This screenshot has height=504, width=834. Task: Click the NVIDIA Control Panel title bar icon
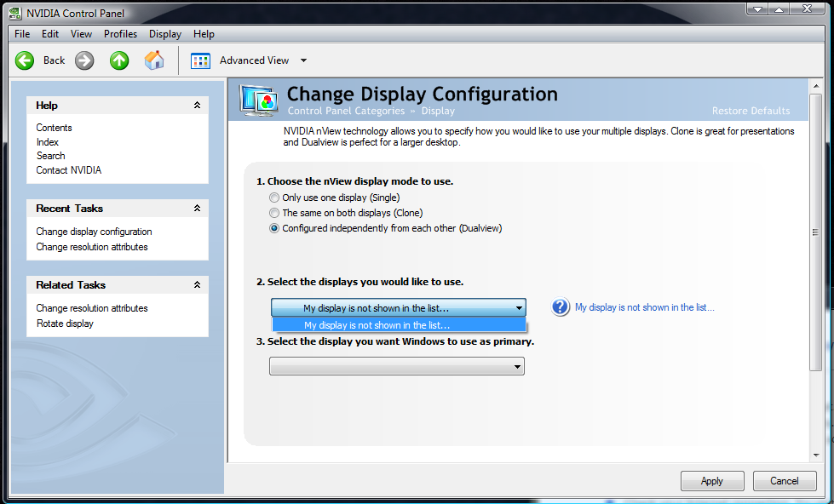coord(15,13)
